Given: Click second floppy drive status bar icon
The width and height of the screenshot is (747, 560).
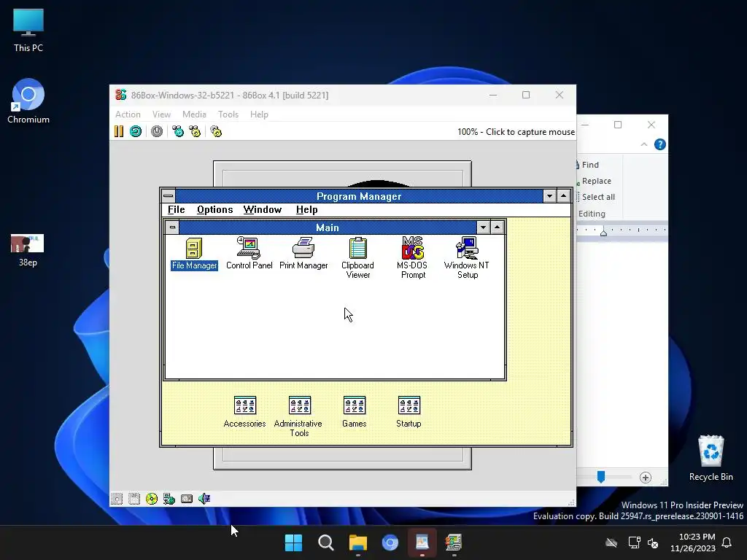Looking at the screenshot, I should [134, 499].
